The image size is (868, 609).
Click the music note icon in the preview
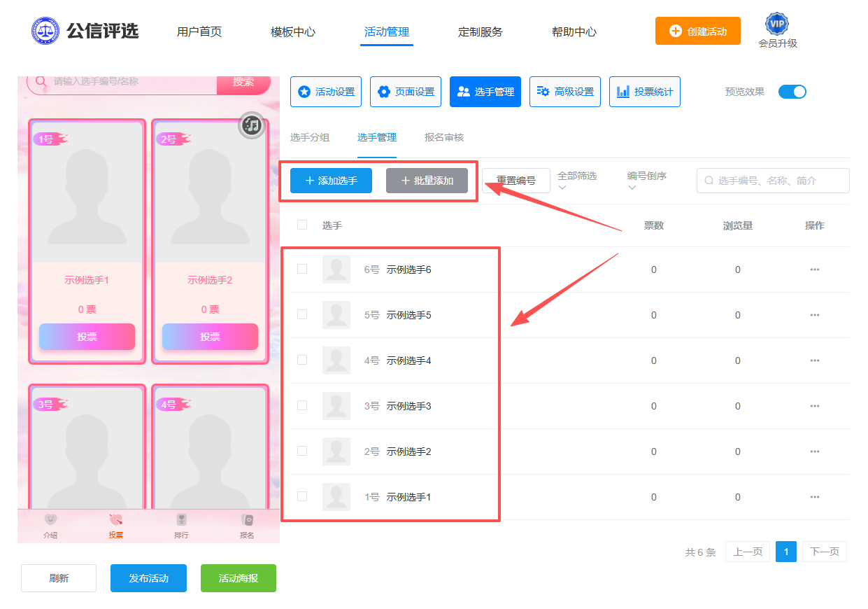pyautogui.click(x=252, y=125)
